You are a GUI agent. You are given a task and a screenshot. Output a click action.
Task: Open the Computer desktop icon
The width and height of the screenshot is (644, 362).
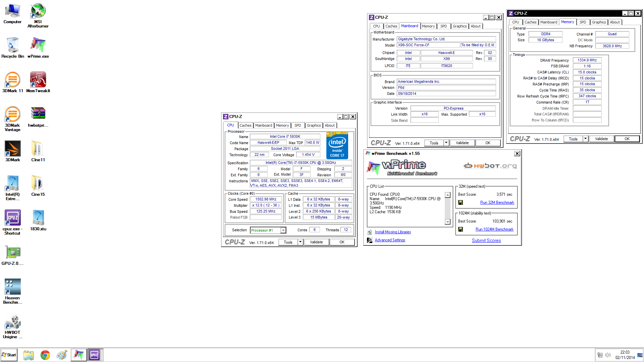point(12,13)
